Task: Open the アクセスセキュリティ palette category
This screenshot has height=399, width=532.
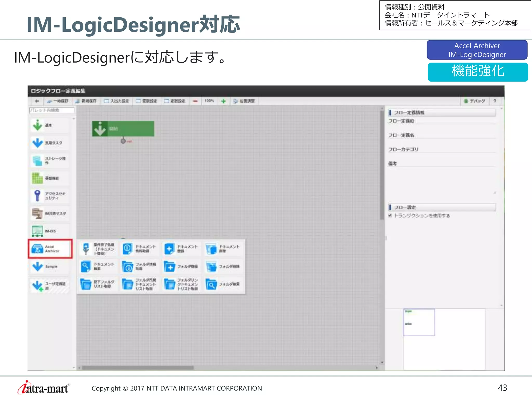Action: [49, 196]
